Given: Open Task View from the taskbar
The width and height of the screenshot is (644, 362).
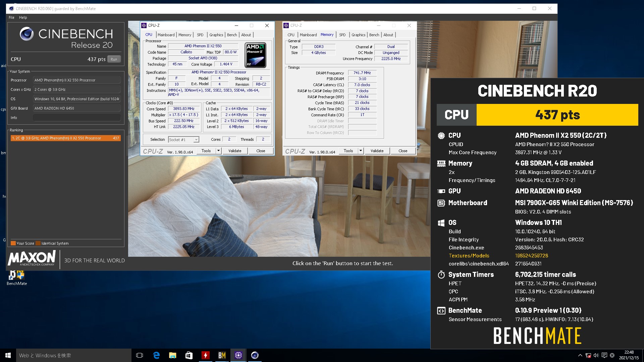Looking at the screenshot, I should point(140,355).
